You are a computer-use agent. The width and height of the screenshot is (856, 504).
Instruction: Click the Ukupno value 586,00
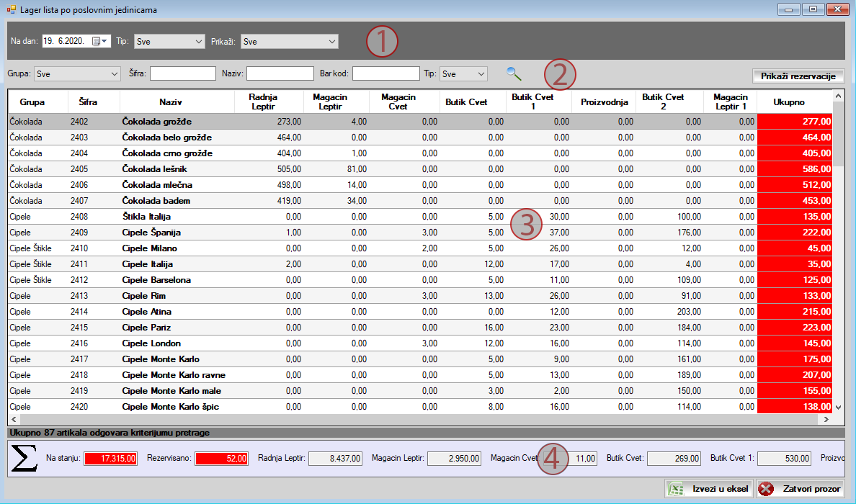click(x=795, y=169)
